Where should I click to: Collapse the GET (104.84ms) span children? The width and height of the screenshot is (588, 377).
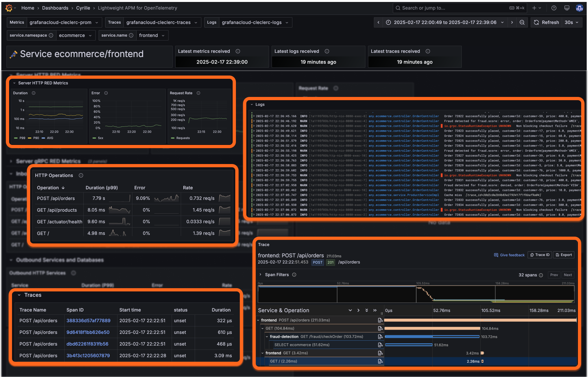tap(263, 328)
